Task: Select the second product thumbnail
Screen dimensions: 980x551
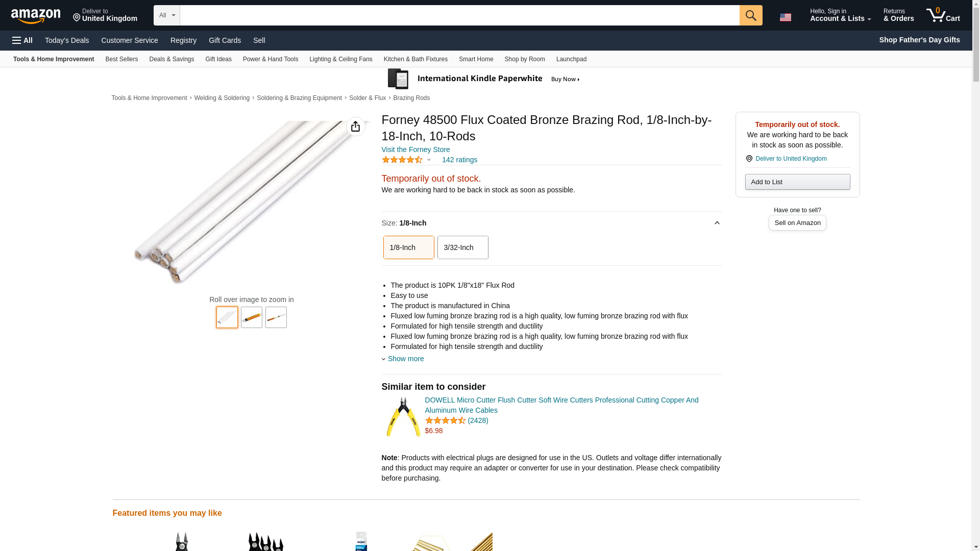Action: point(252,317)
